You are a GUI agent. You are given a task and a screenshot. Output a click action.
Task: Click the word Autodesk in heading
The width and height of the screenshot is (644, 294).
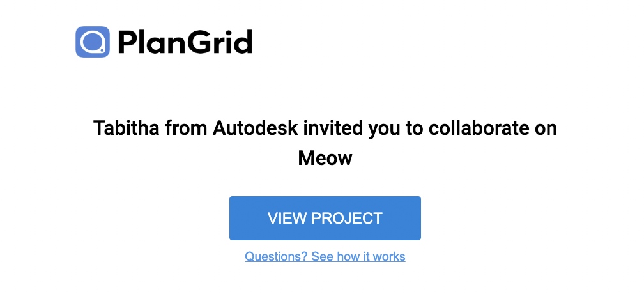click(x=255, y=128)
